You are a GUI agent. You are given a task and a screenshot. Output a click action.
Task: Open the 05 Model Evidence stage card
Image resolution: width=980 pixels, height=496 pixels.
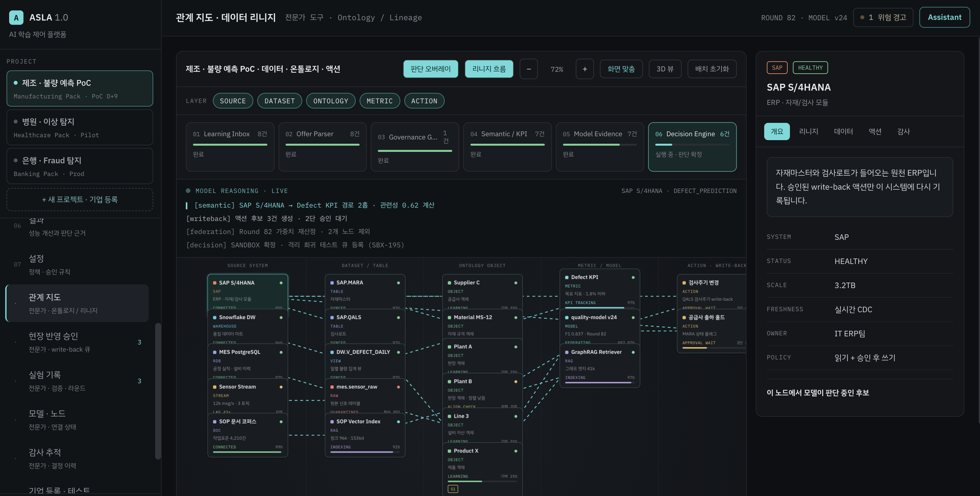[600, 147]
